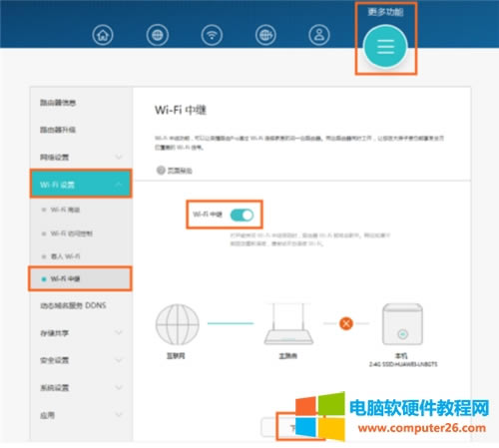Toggle the Wi-Fi 中继 switch off
The width and height of the screenshot is (499, 448).
coord(242,216)
